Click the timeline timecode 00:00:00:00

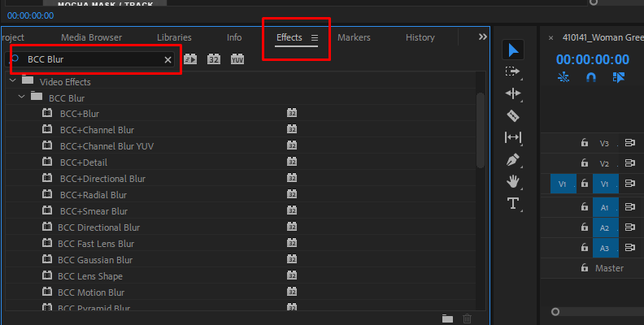coord(592,59)
